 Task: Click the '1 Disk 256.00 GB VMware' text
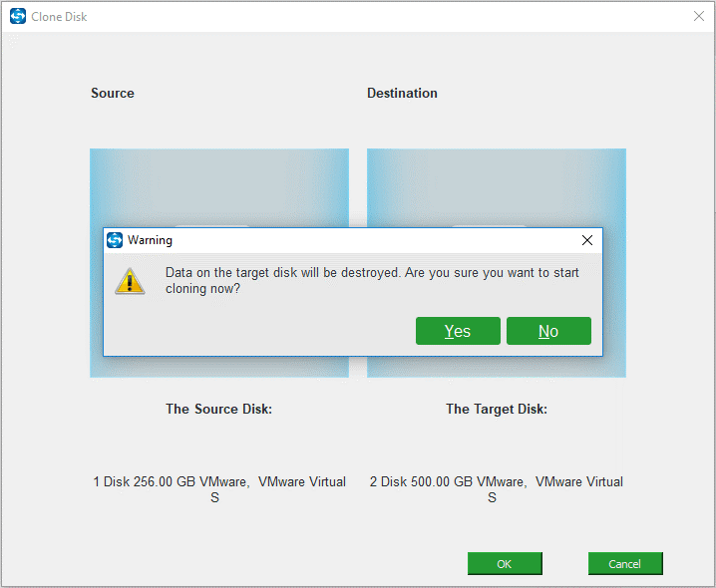pyautogui.click(x=219, y=489)
